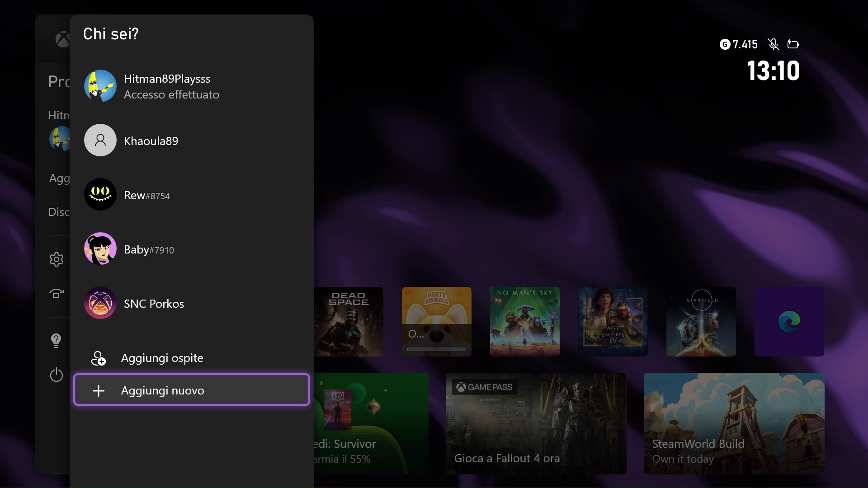Open the remote play console icon
This screenshot has height=488, width=868.
coord(57,294)
